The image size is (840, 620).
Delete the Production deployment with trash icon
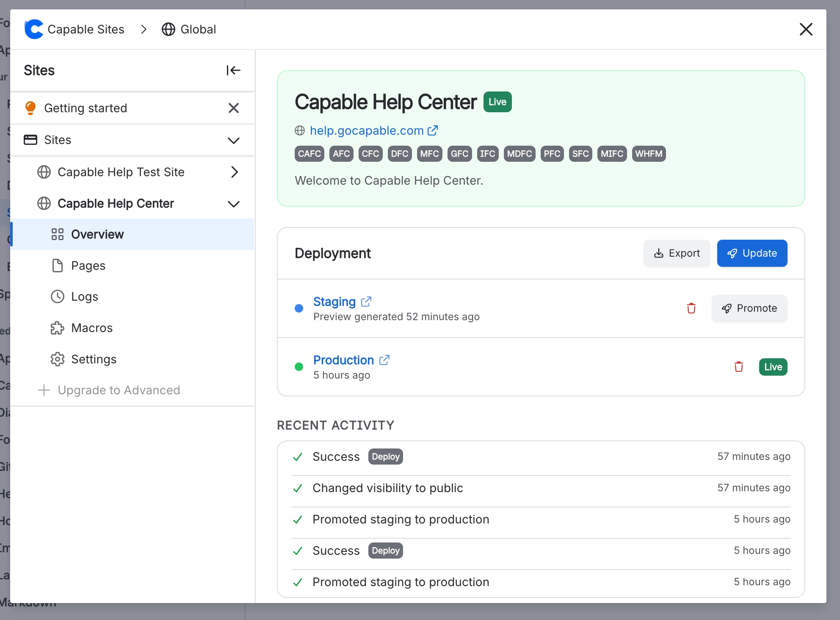pos(739,367)
